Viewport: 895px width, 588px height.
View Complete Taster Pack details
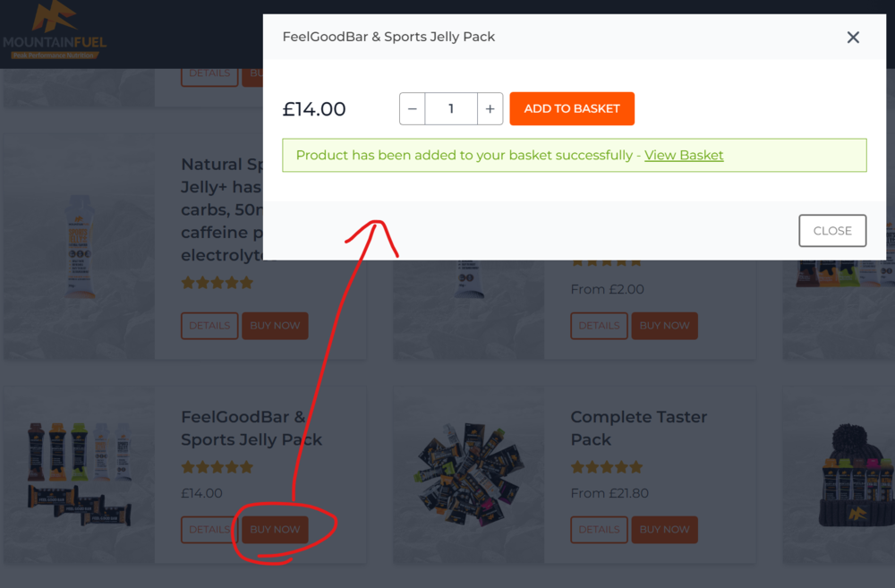(599, 529)
